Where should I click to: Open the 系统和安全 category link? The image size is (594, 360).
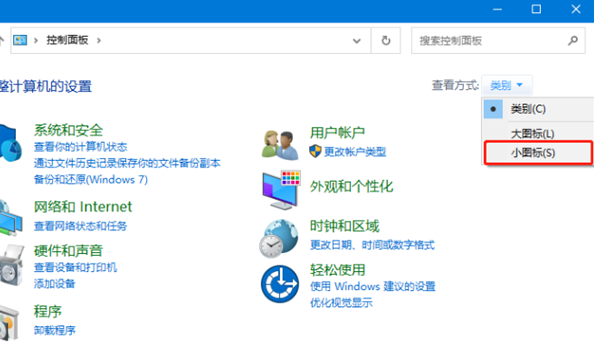[69, 130]
